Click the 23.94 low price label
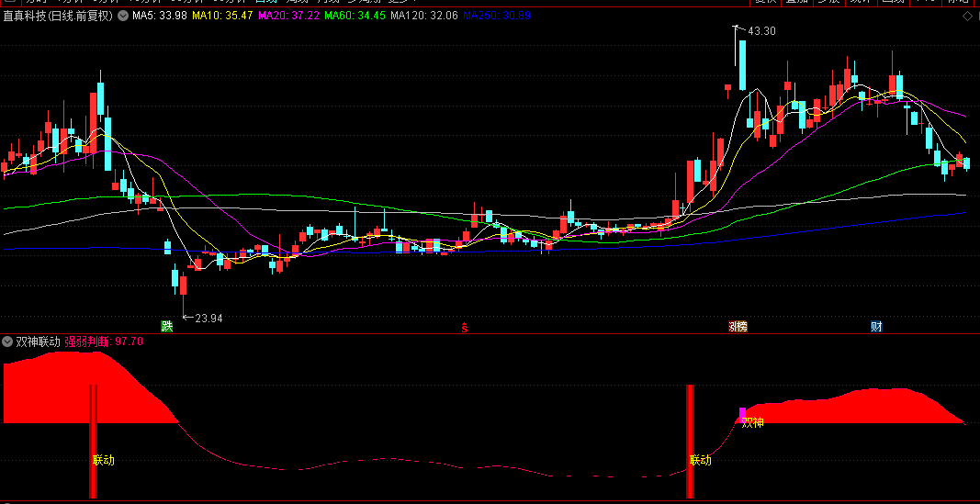 tap(208, 318)
